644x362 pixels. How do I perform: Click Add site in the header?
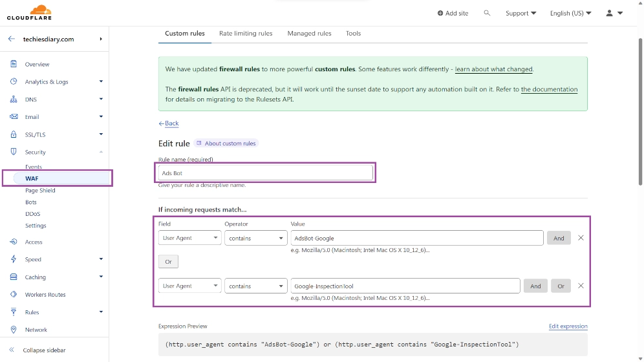click(x=453, y=13)
